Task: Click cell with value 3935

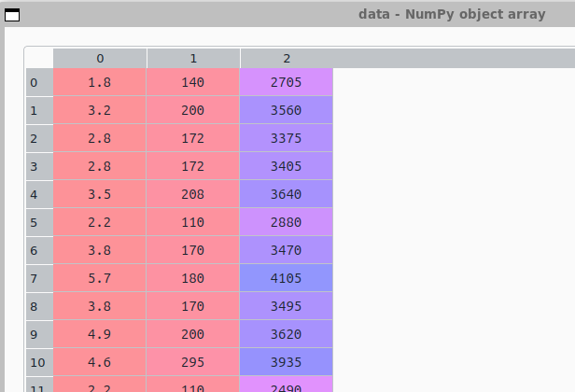Action: click(x=287, y=362)
